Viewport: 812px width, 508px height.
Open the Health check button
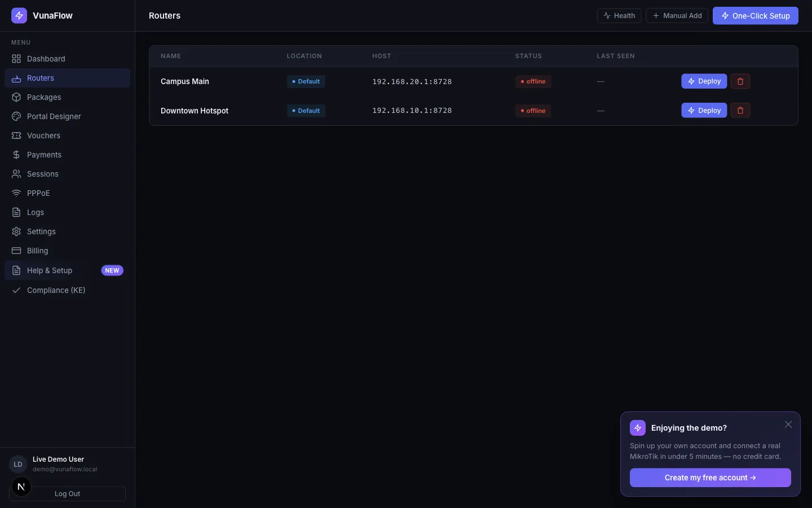[x=619, y=16]
